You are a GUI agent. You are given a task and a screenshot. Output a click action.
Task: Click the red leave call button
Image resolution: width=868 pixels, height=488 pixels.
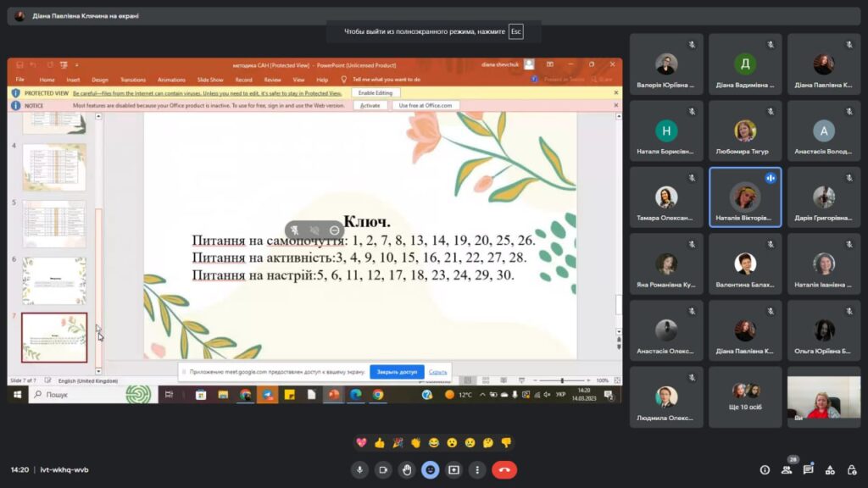(504, 469)
